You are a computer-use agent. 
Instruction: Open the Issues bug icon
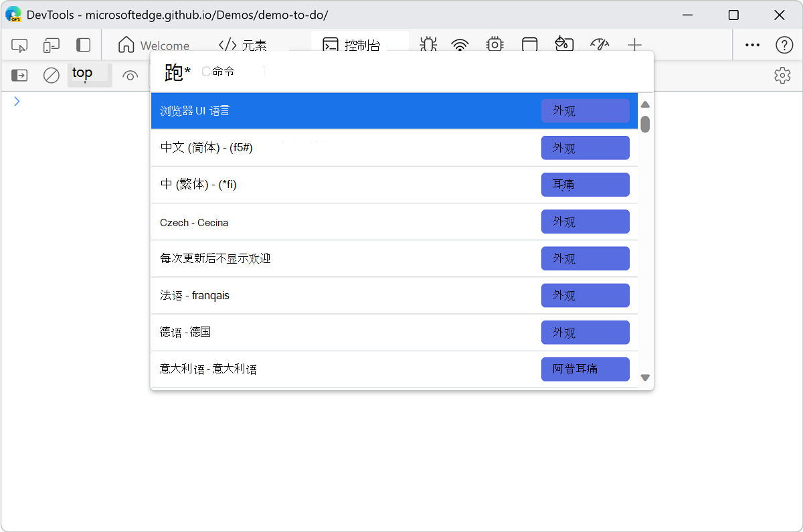428,45
